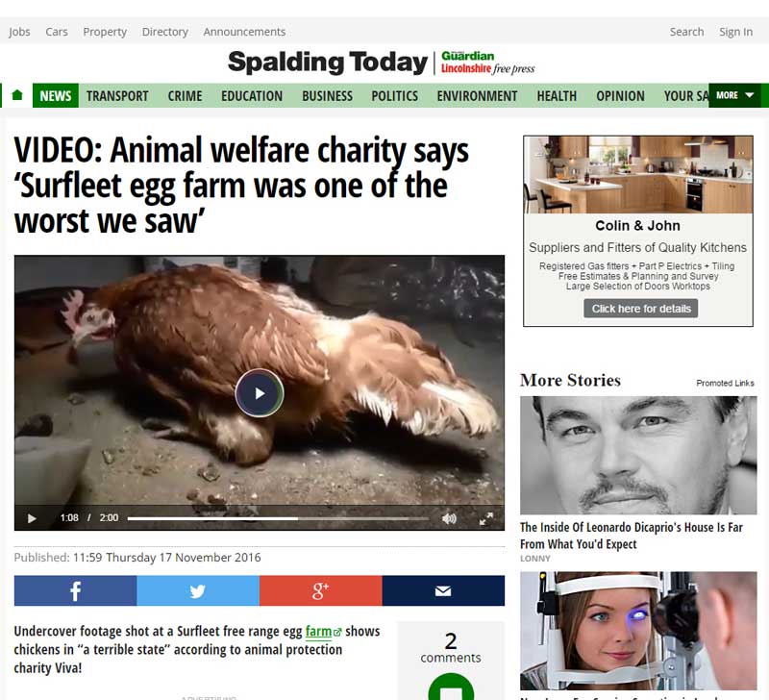Go to the green home icon
This screenshot has width=769, height=700.
pos(17,95)
